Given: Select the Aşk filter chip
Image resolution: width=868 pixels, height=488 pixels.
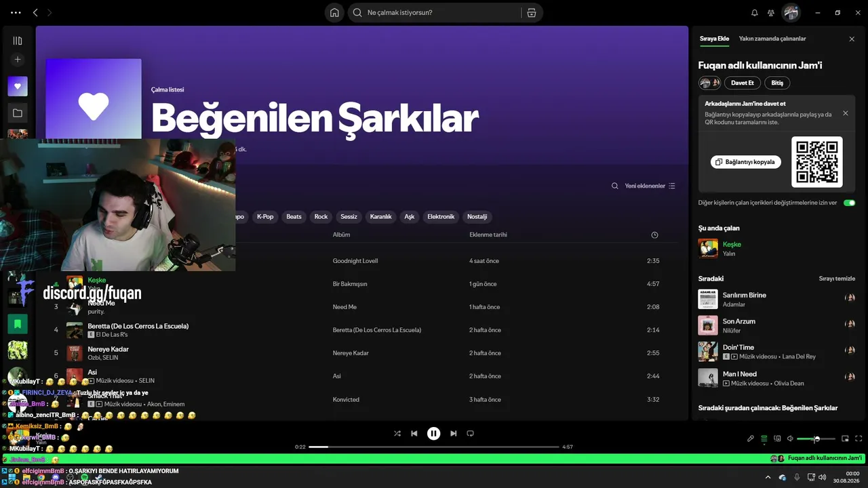Looking at the screenshot, I should (x=410, y=217).
